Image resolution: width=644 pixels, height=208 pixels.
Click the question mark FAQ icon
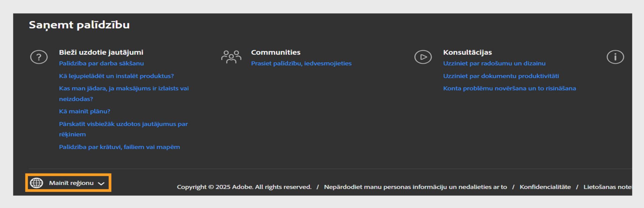[39, 57]
